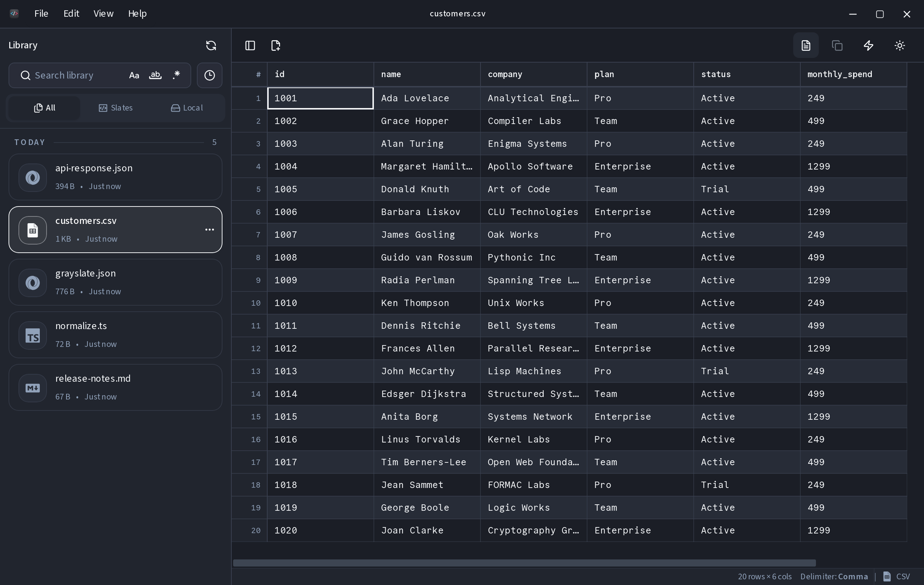Sort by the status column header
Screen dimensions: 924x585
click(747, 75)
